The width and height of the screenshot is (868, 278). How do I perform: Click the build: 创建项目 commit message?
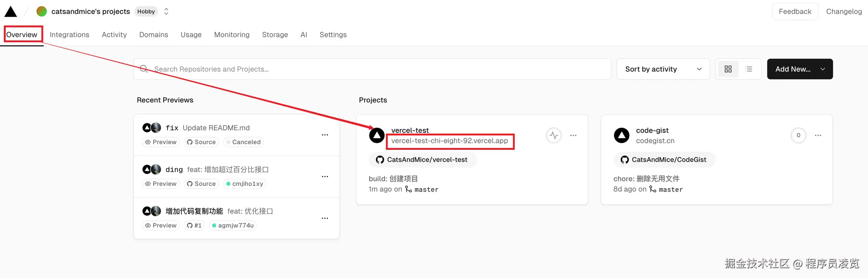(x=393, y=179)
